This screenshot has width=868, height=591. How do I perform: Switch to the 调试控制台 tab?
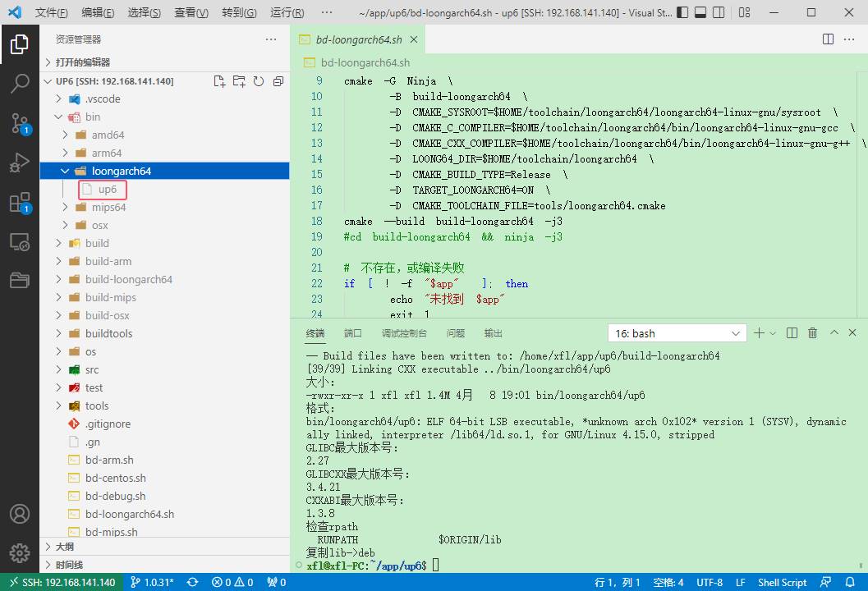click(404, 333)
